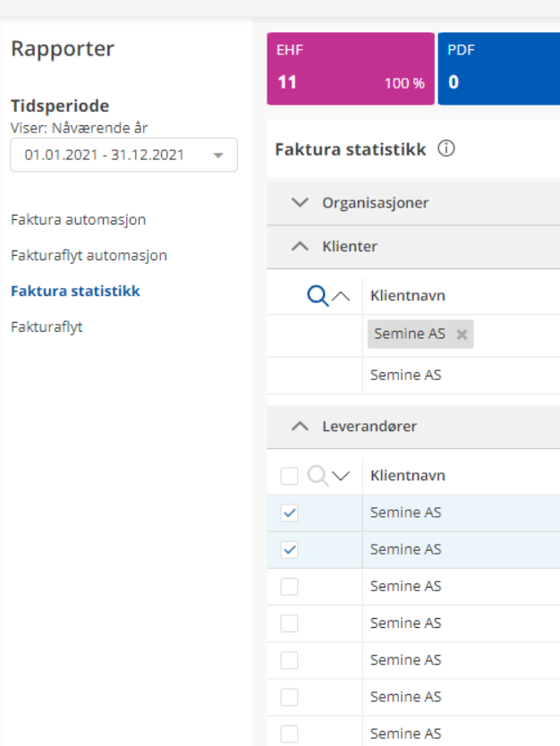The height and width of the screenshot is (746, 560).
Task: Open the Tidsperiode date range dropdown
Action: coord(123,155)
